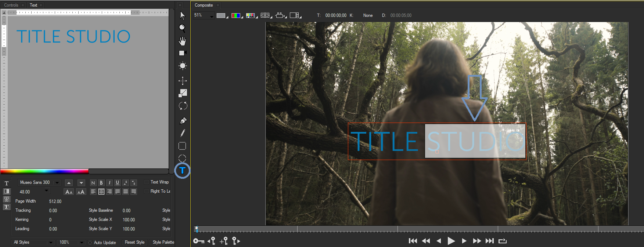Viewport: 644px width, 247px height.
Task: Open the panel layout dropdown
Action: [x=296, y=15]
